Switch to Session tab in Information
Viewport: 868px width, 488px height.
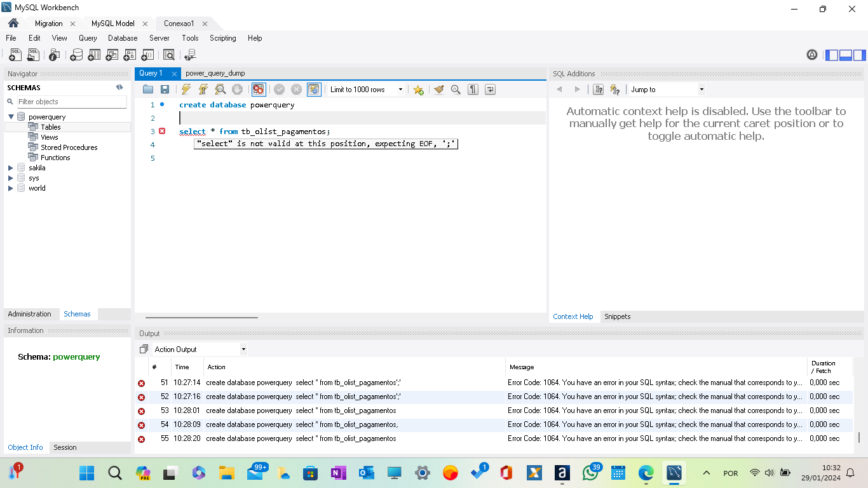point(65,447)
